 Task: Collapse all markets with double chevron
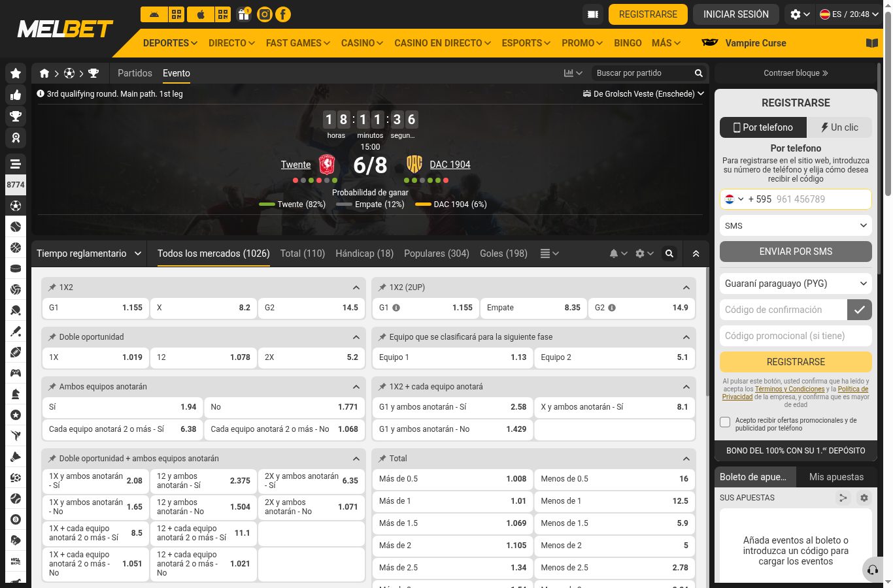(x=696, y=253)
